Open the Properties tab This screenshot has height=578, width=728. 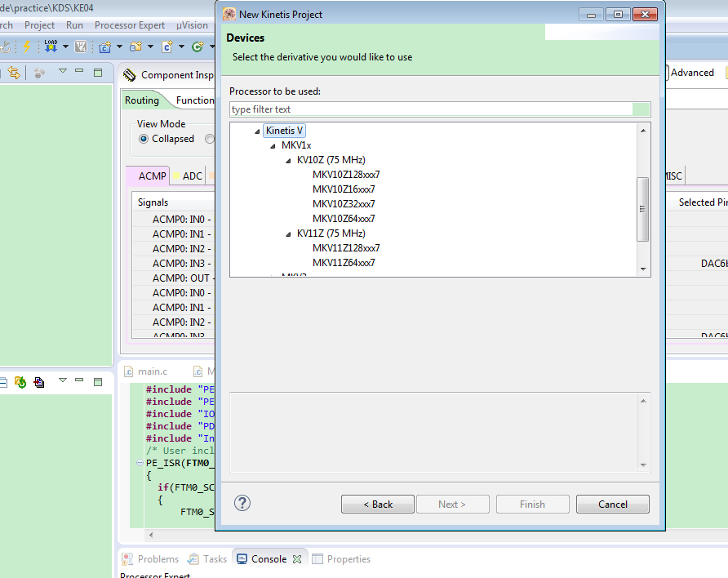tap(341, 559)
